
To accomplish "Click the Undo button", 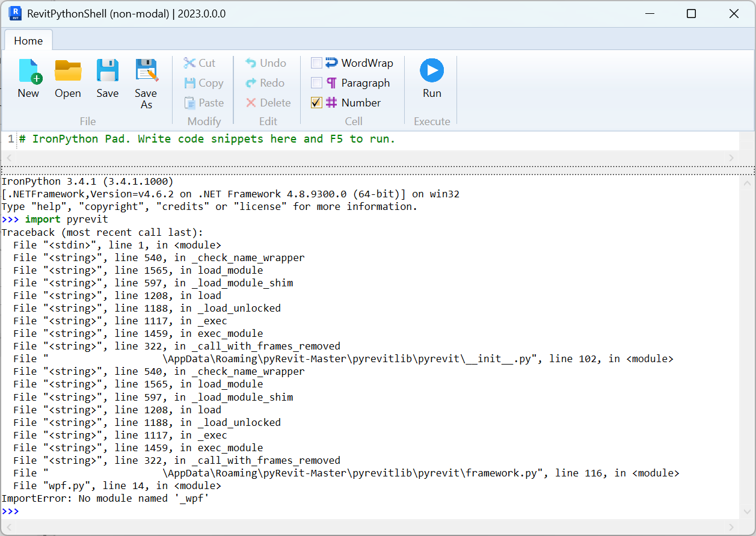I will [x=265, y=63].
